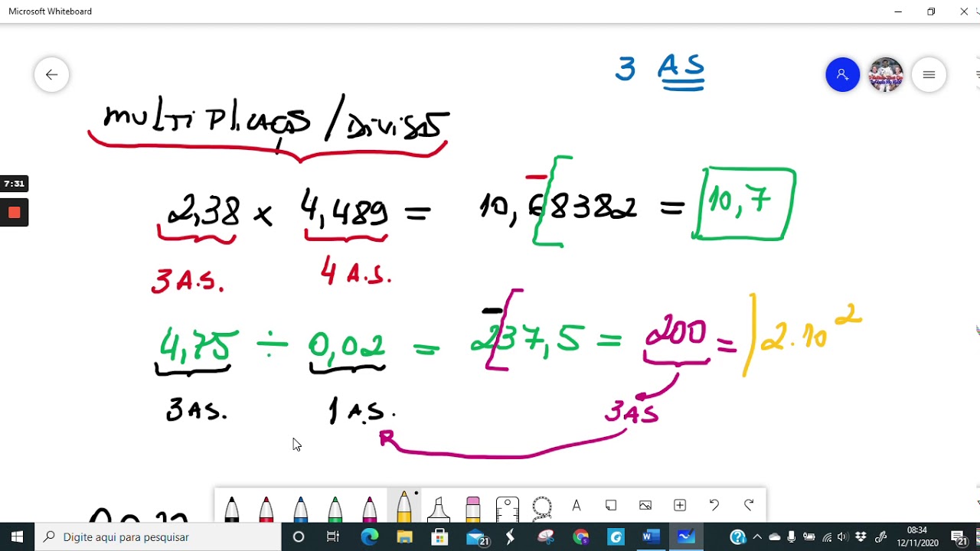Select the red pen
Screen dimensions: 980x551
click(266, 509)
